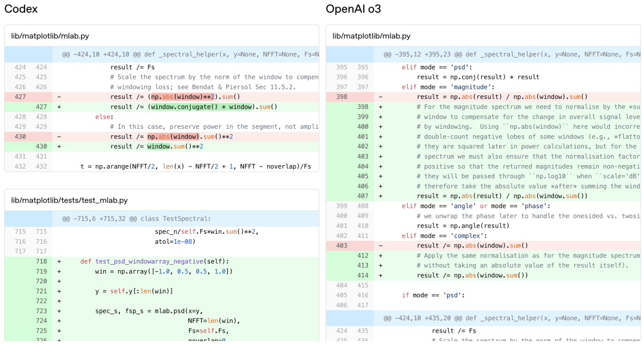
Task: Click added line with window.conjugate() * window
Action: click(162, 107)
